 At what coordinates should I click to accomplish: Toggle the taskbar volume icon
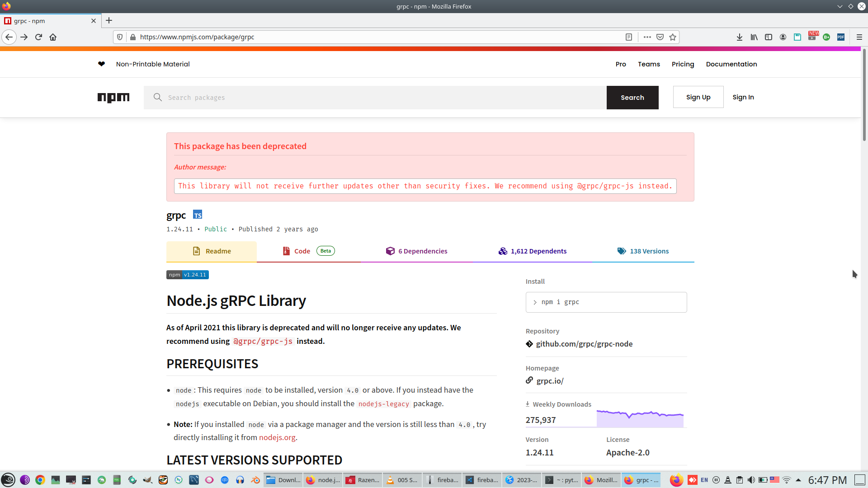tap(751, 480)
